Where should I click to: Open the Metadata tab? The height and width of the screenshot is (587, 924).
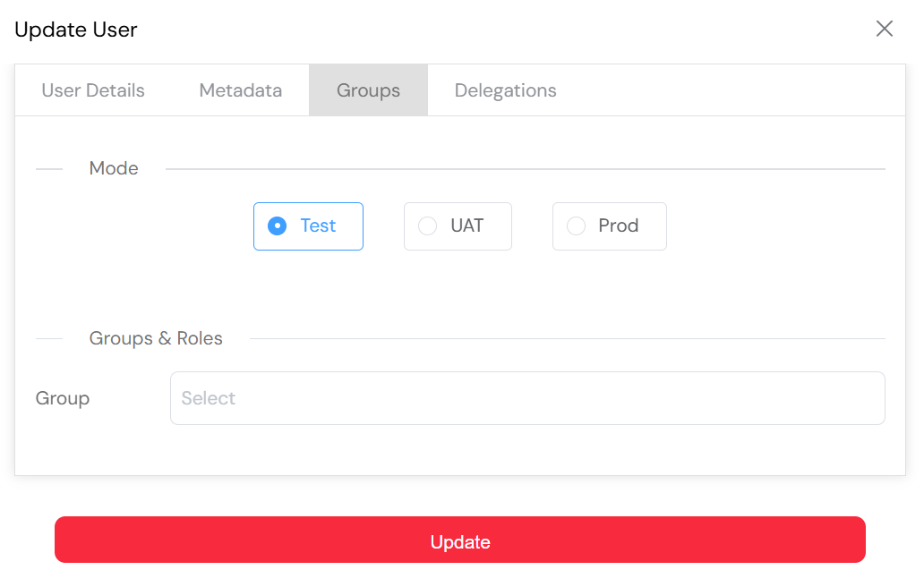click(x=241, y=90)
